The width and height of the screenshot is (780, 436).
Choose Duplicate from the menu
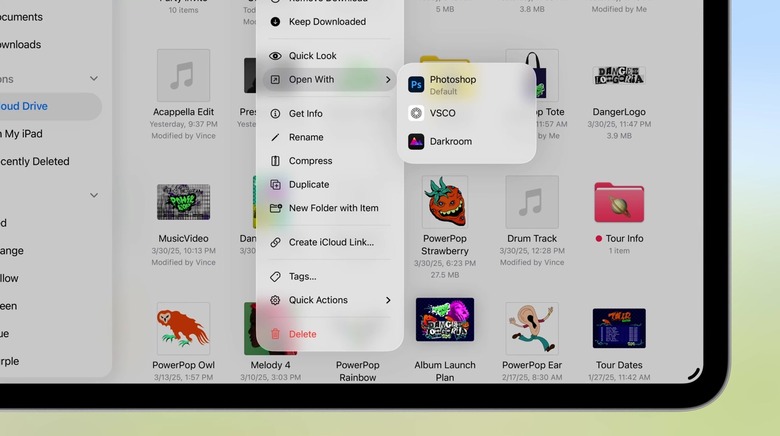click(330, 184)
